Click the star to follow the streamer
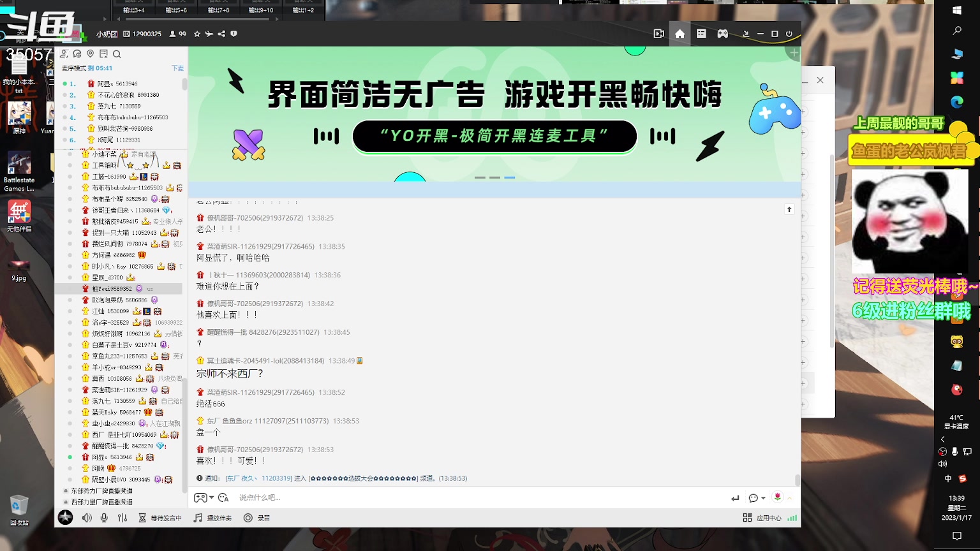 [x=197, y=34]
